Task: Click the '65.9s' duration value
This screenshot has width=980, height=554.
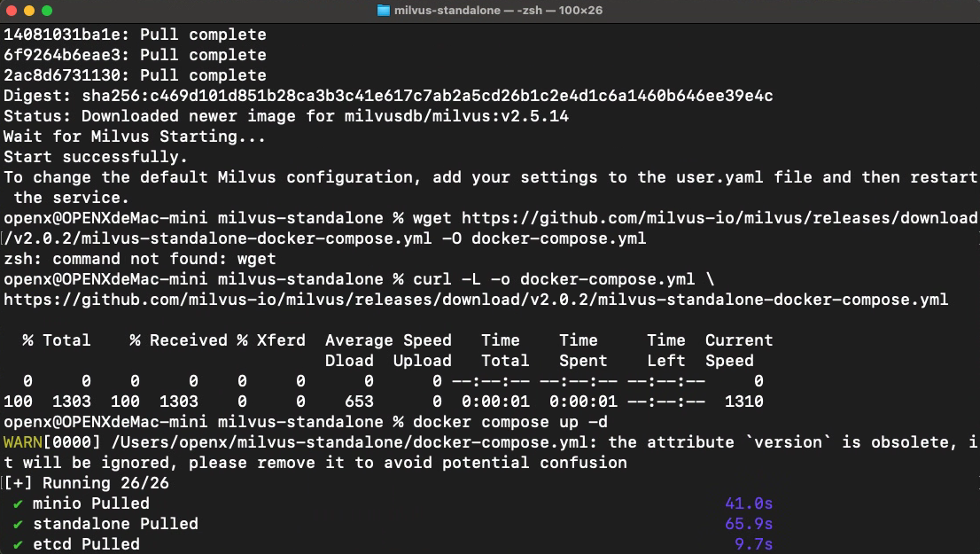Action: click(x=749, y=524)
